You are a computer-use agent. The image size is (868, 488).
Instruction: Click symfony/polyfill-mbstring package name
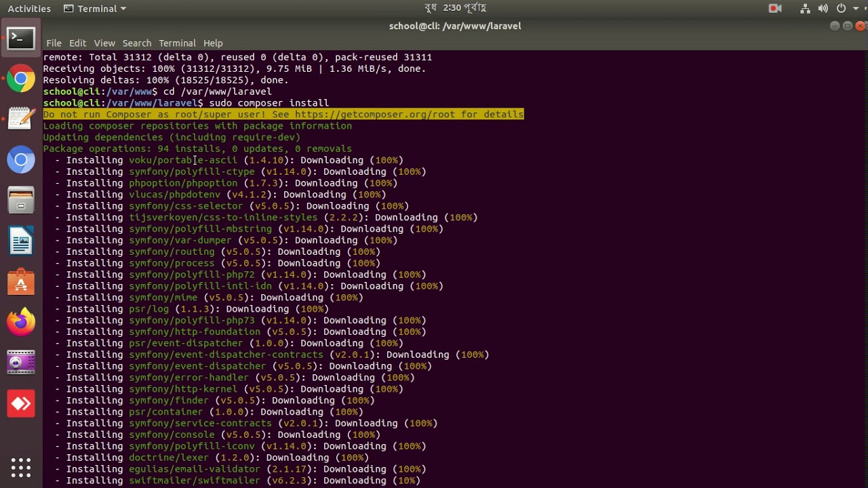point(200,228)
